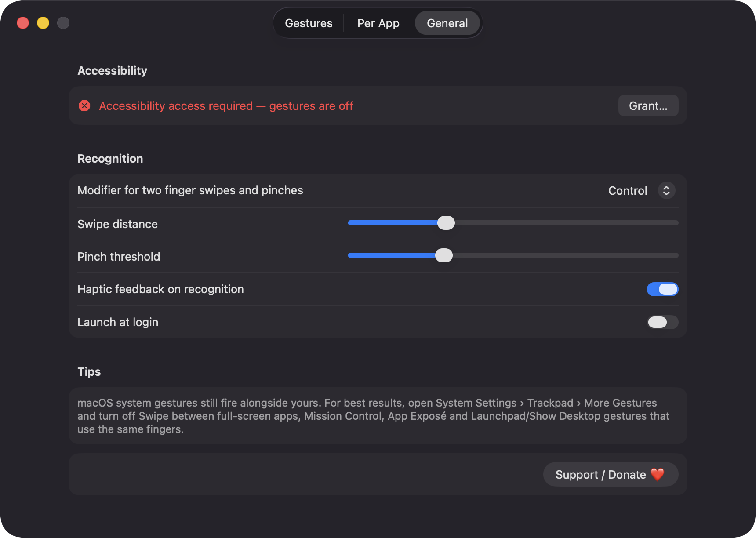The image size is (756, 538).
Task: Disable haptic feedback on recognition
Action: [x=662, y=289]
